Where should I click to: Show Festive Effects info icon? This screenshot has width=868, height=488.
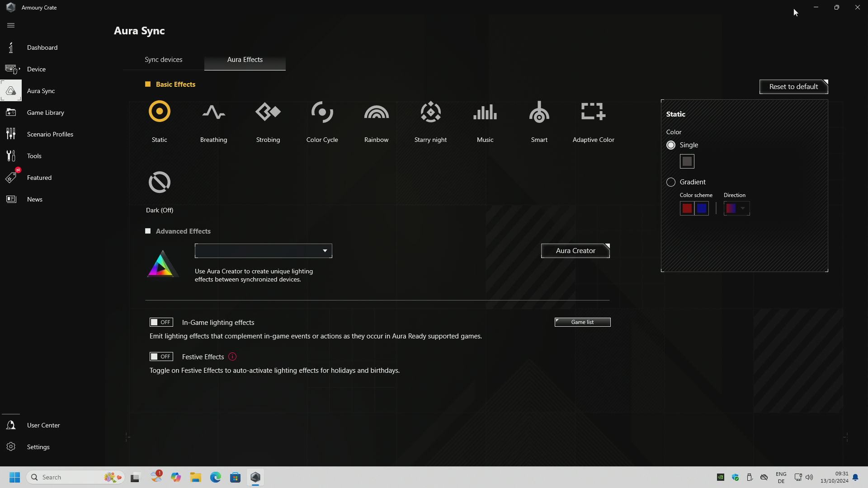[x=232, y=357]
